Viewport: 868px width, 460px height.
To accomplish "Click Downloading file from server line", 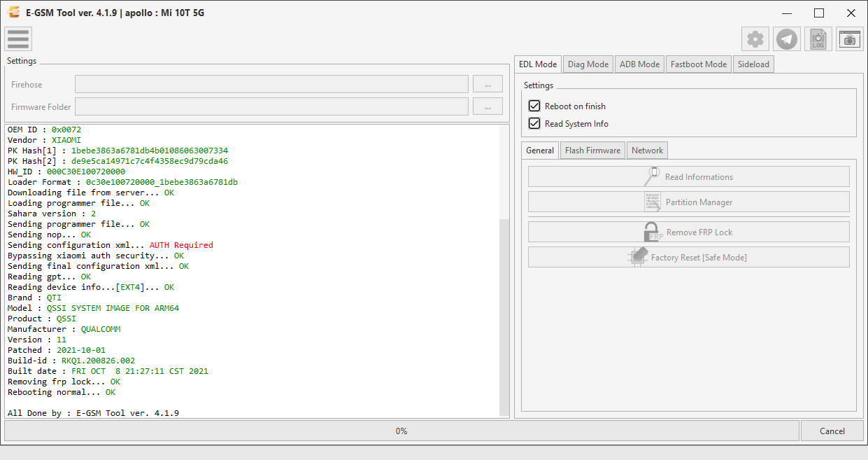I will [91, 193].
